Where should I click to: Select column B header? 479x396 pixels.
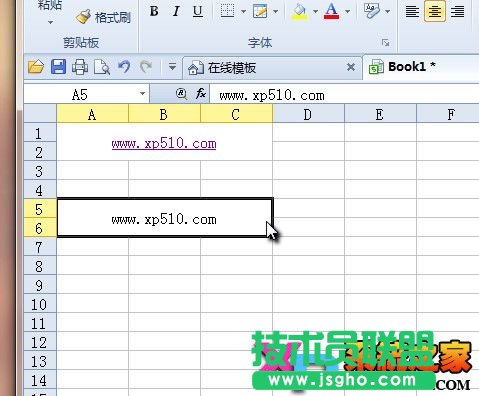pyautogui.click(x=164, y=115)
